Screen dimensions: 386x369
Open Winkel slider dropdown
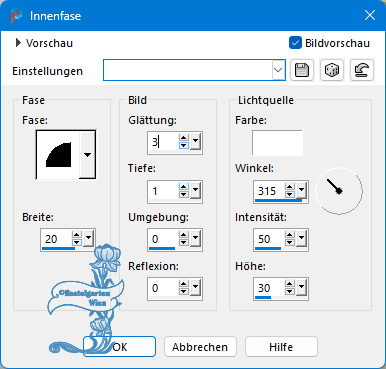pyautogui.click(x=301, y=190)
